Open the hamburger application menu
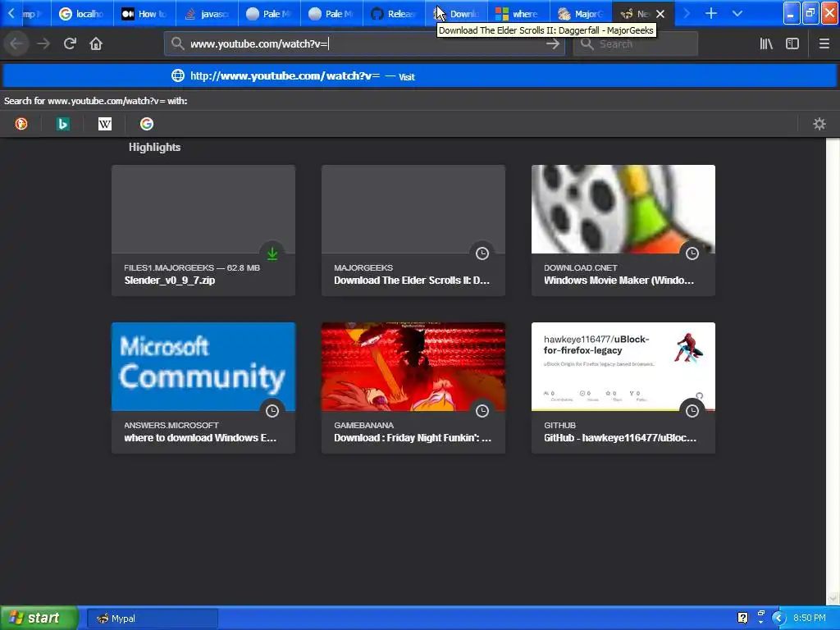The width and height of the screenshot is (840, 630). (x=824, y=44)
